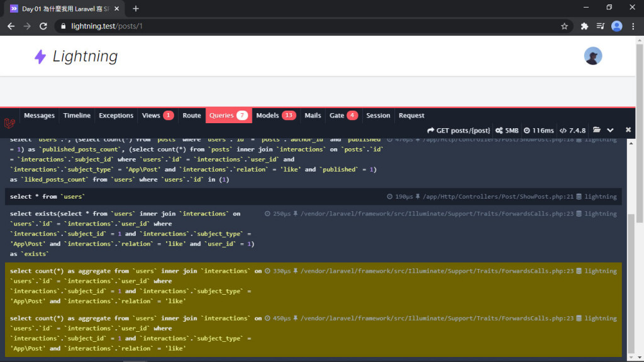Open the browser extensions puzzle icon
Viewport: 644px width, 362px height.
[584, 26]
